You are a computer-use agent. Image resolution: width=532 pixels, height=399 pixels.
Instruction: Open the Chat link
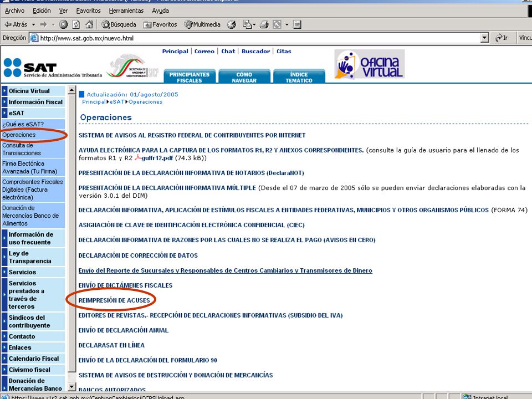(x=228, y=51)
